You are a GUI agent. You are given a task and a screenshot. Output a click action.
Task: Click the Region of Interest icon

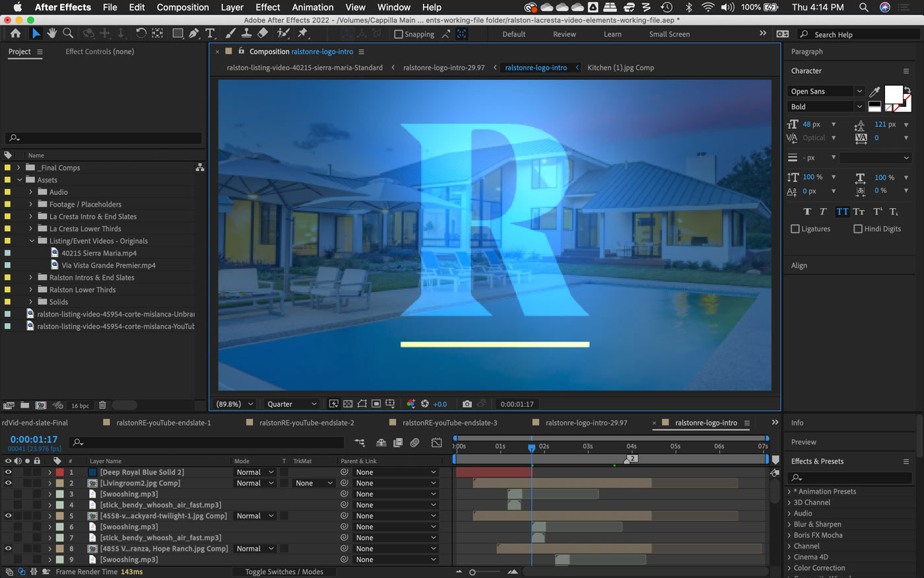pyautogui.click(x=376, y=404)
